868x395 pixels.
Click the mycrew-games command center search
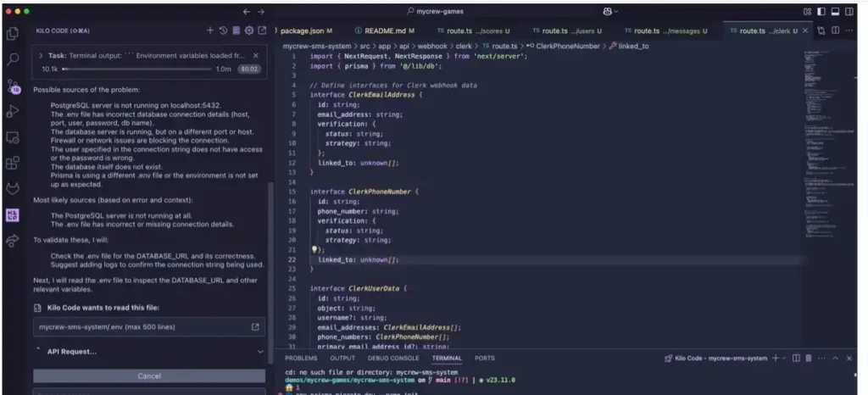(435, 12)
